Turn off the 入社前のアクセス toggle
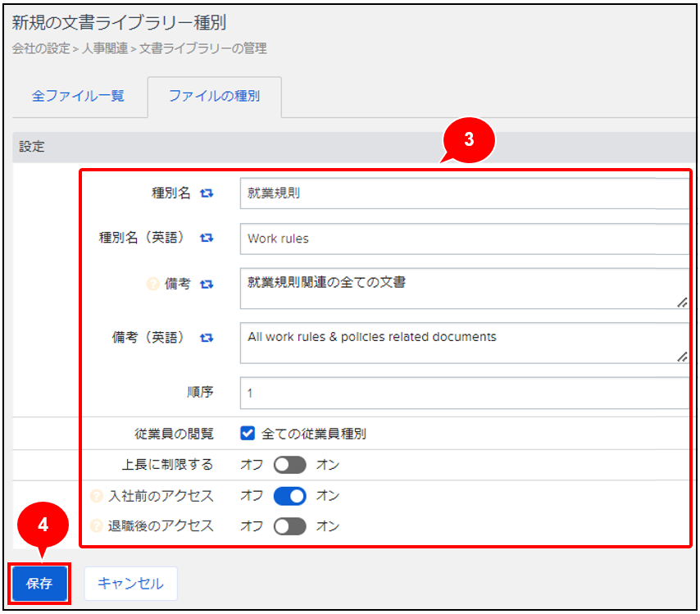 pyautogui.click(x=289, y=496)
